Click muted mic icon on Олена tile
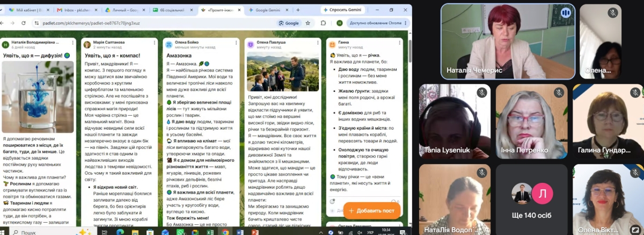The width and height of the screenshot is (644, 235). click(x=613, y=12)
